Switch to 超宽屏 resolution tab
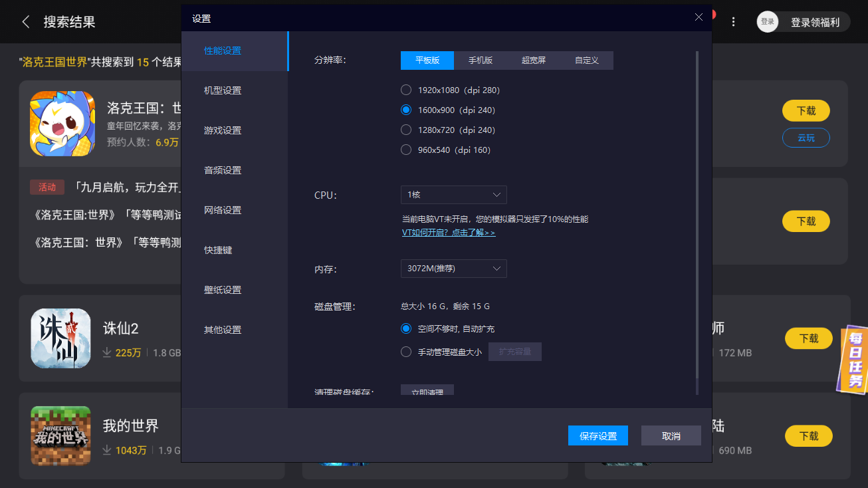868x488 pixels. (x=534, y=60)
